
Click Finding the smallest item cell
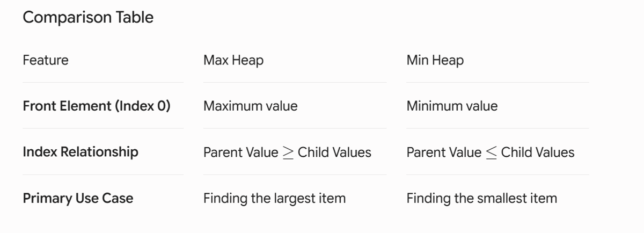coord(481,199)
